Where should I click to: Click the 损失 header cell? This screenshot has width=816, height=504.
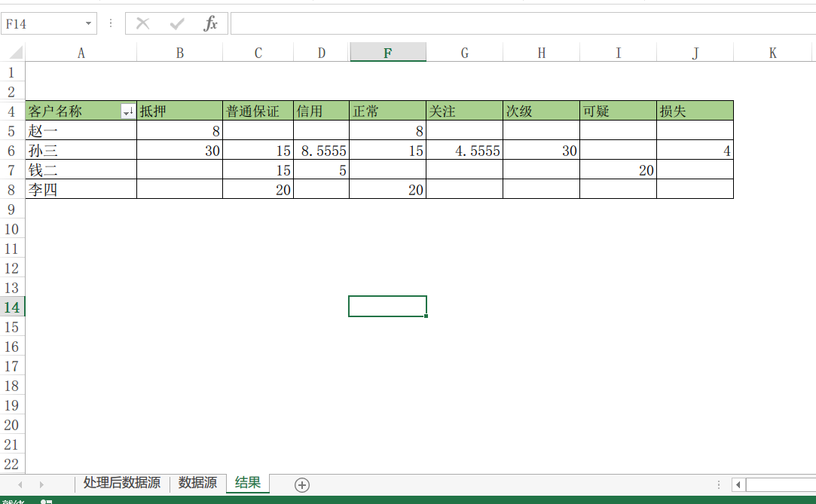coord(695,111)
